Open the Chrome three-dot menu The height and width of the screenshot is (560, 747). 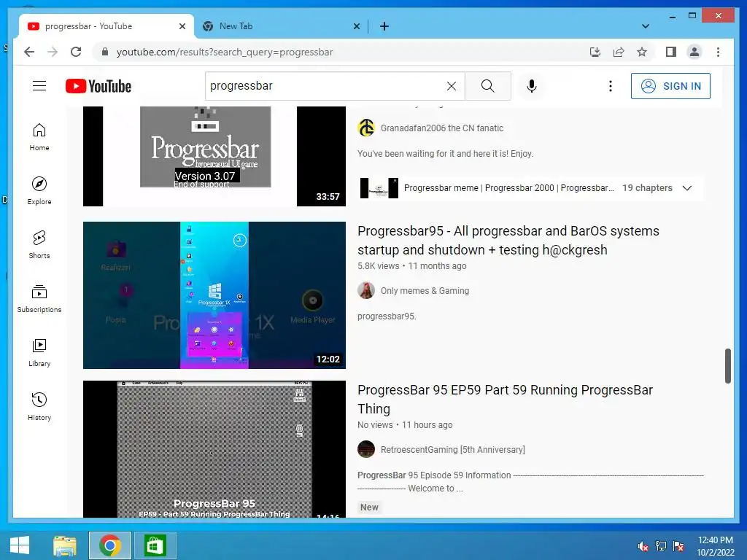coord(718,52)
